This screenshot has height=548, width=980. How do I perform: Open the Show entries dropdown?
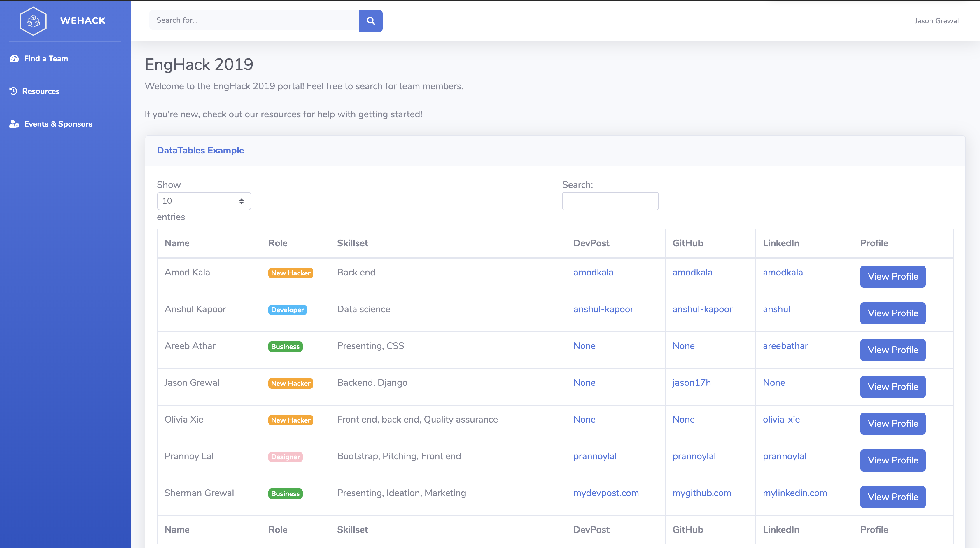[204, 201]
